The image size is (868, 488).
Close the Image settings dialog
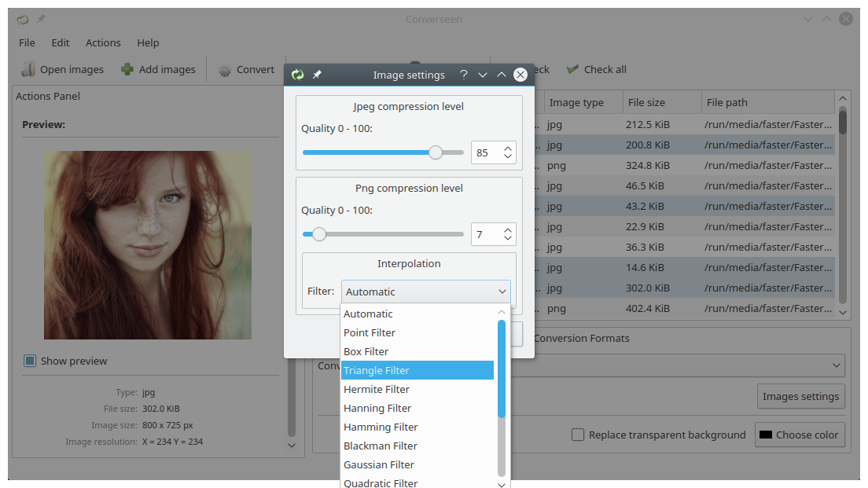pyautogui.click(x=520, y=75)
